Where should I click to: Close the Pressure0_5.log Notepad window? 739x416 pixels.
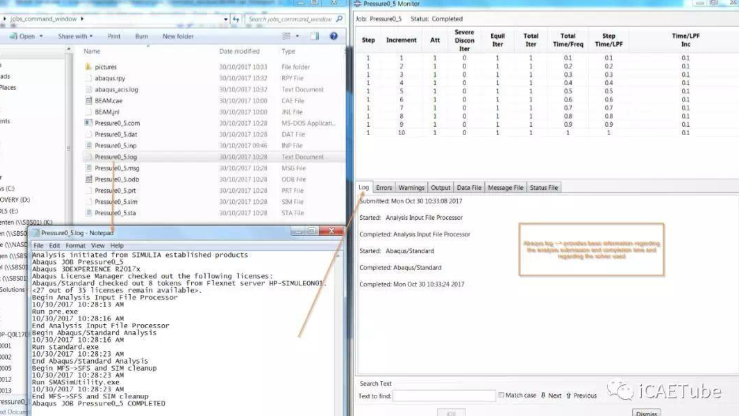331,231
